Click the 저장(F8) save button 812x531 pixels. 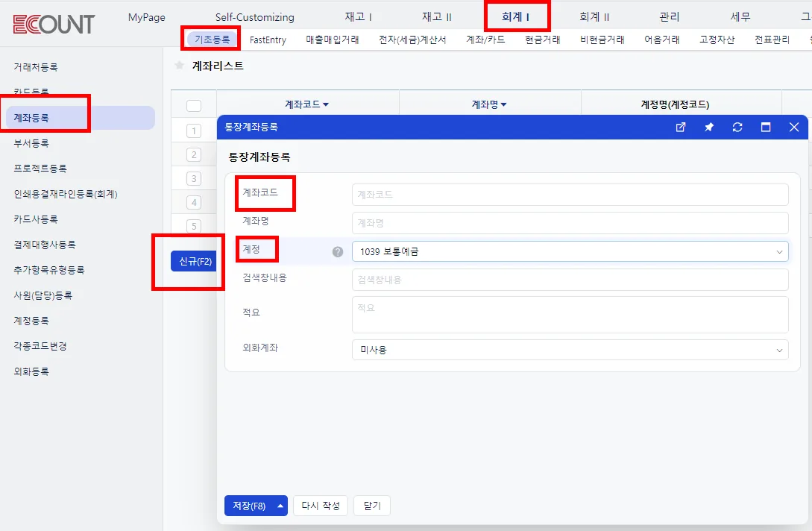coord(249,506)
